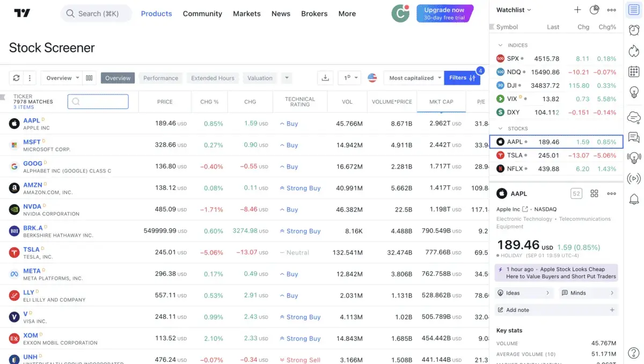Open recent watchlists clock icon

pos(594,10)
